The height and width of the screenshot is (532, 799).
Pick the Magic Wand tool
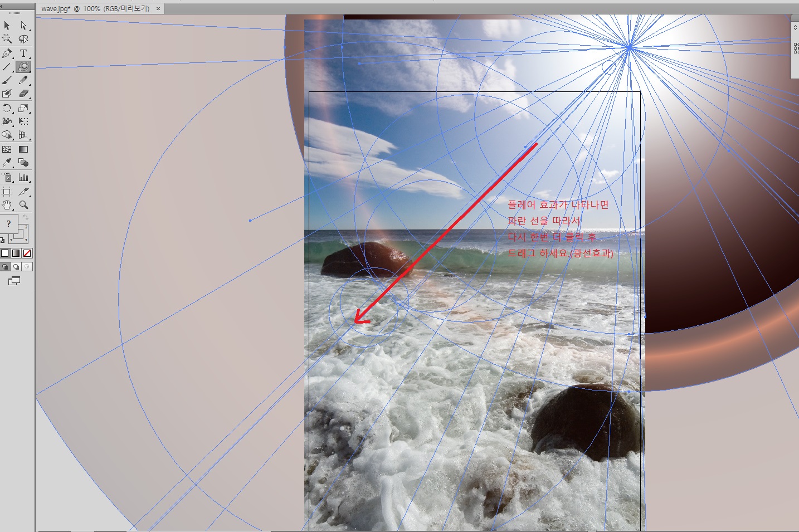pyautogui.click(x=7, y=39)
